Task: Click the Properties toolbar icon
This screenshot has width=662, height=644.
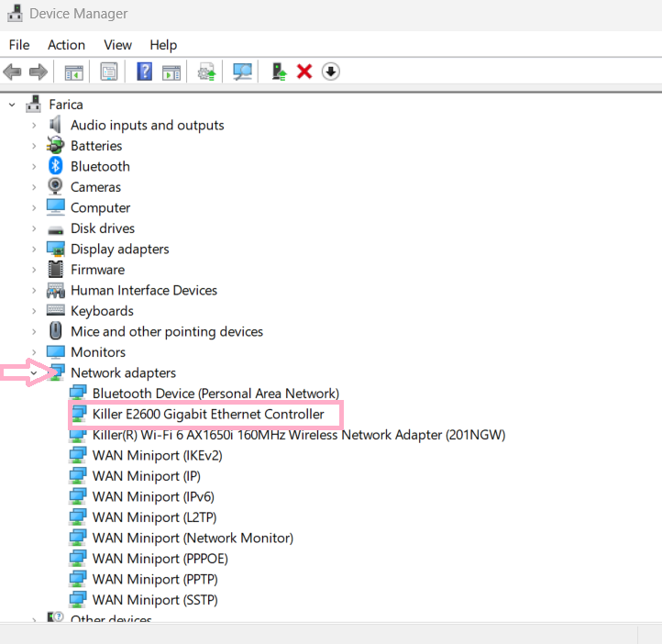Action: click(108, 72)
